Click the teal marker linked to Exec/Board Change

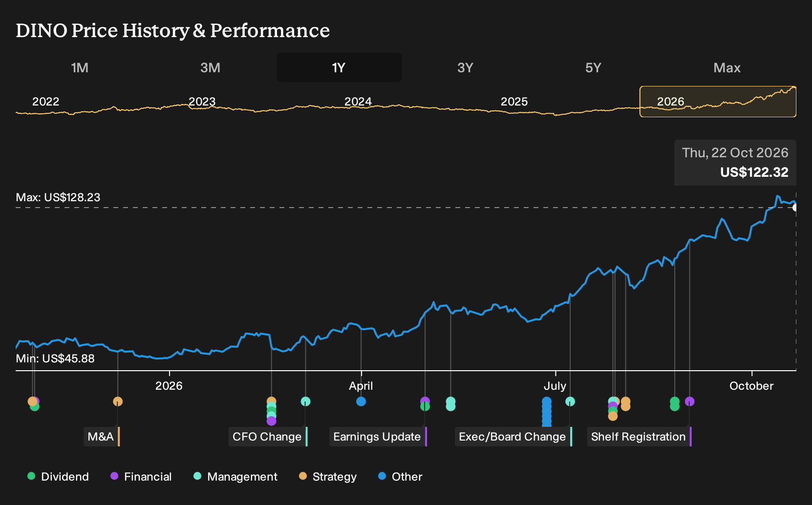[570, 401]
